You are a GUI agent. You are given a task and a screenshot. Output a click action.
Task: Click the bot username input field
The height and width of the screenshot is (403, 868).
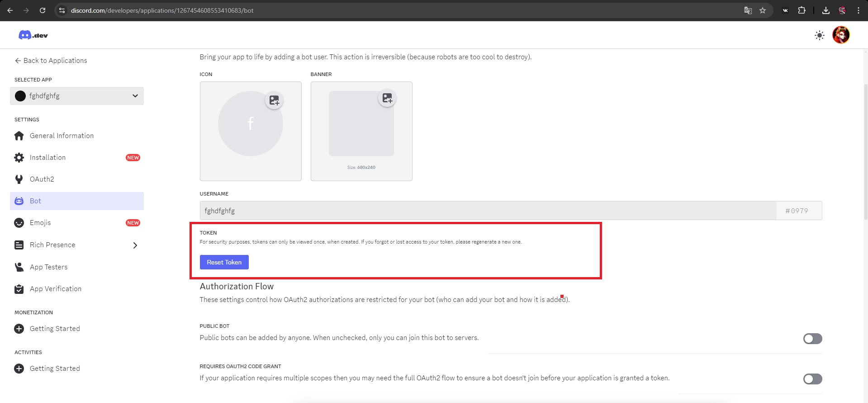(x=488, y=211)
